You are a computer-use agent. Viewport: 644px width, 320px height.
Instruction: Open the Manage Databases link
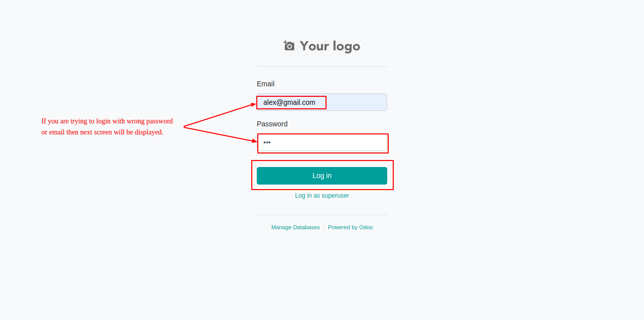295,227
